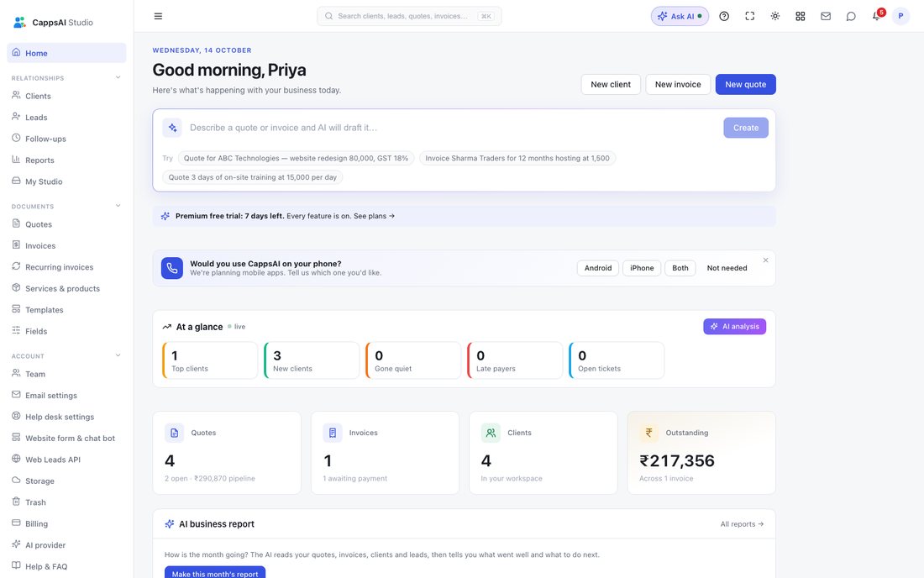This screenshot has height=578, width=924.
Task: Open the apps grid icon
Action: [801, 16]
